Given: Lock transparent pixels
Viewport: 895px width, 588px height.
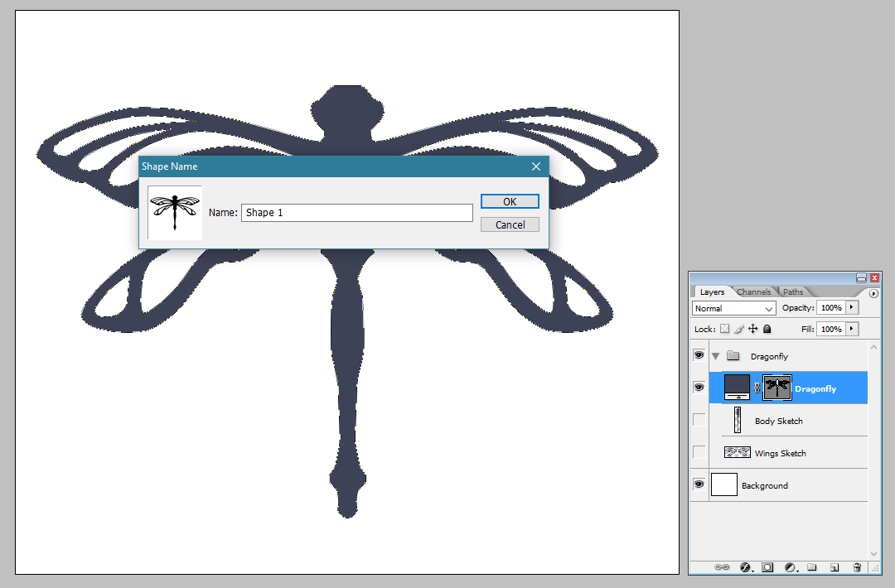Looking at the screenshot, I should pos(725,329).
